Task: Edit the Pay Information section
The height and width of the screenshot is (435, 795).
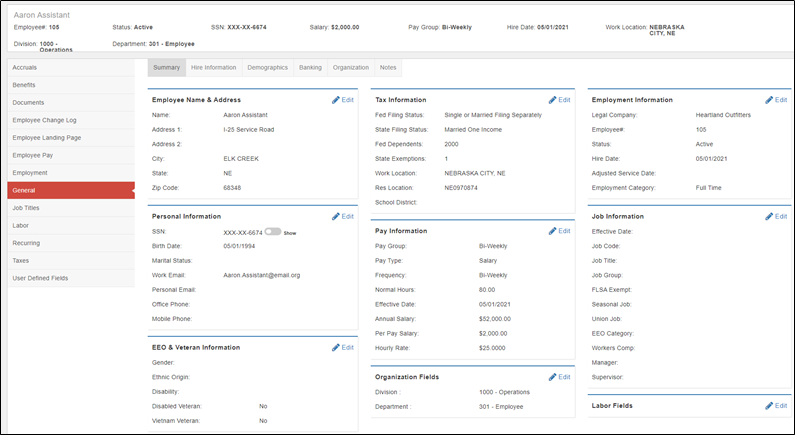Action: coord(559,231)
